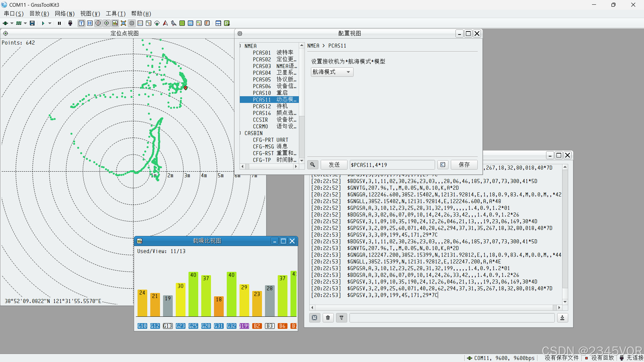Image resolution: width=644 pixels, height=362 pixels.
Task: Open the satellite view from the toolbar
Action: (x=123, y=23)
